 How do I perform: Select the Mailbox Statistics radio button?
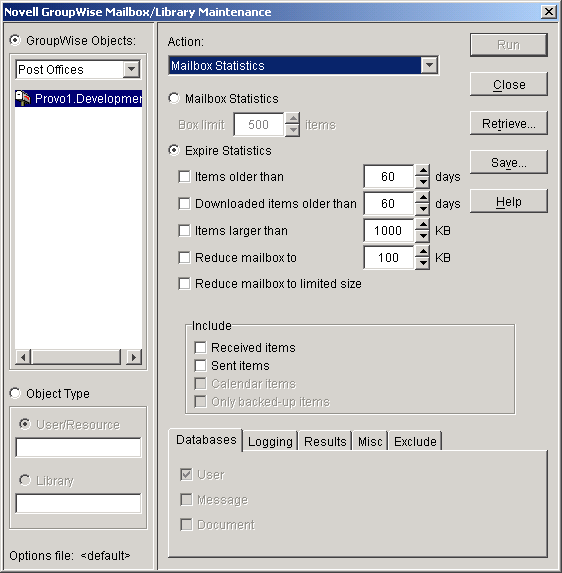coord(174,98)
